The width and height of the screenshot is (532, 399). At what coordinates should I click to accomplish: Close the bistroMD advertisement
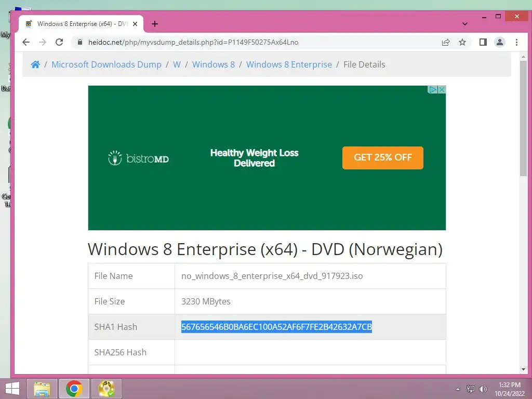[442, 89]
